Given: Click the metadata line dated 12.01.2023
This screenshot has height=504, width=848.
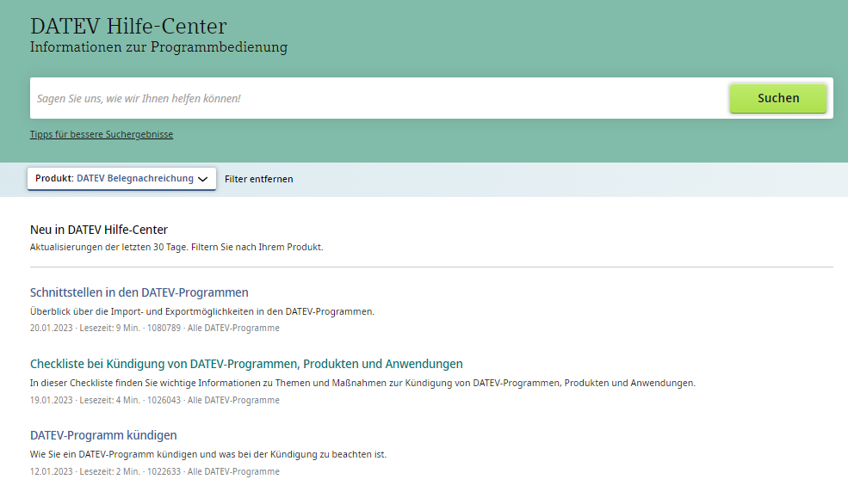Looking at the screenshot, I should 155,471.
